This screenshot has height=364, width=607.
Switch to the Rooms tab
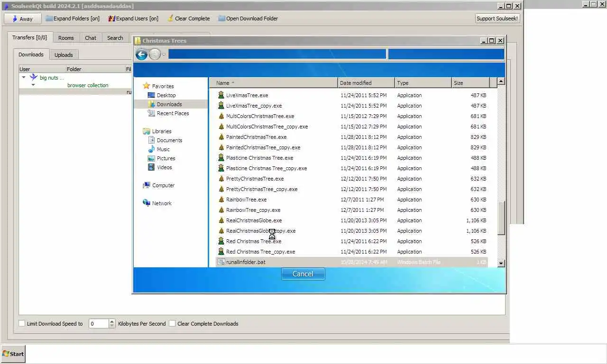66,38
